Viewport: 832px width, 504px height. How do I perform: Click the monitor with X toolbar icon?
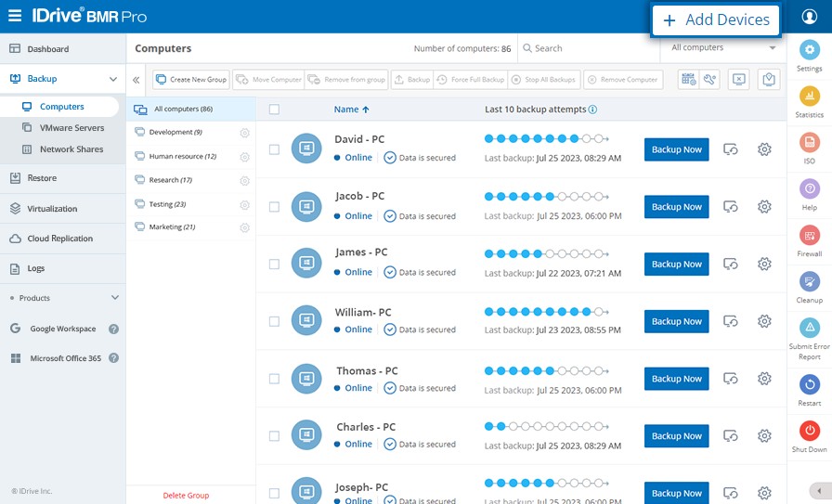[x=738, y=80]
